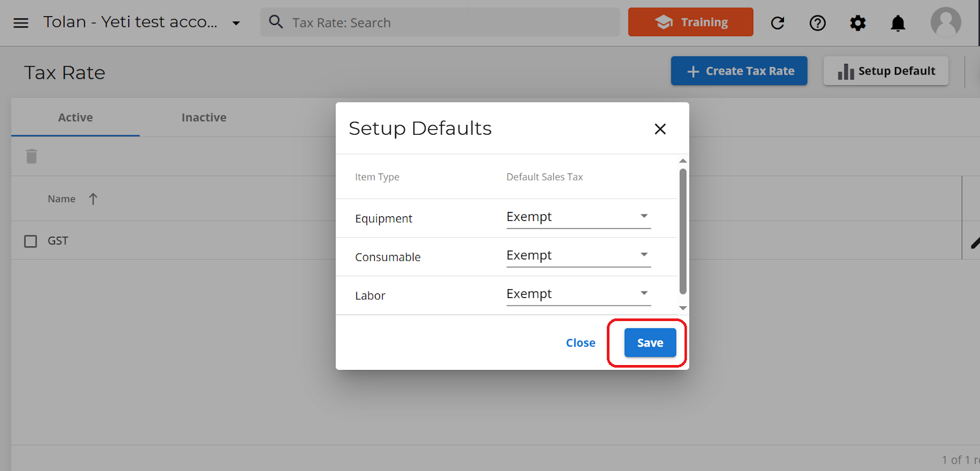Click the Setup Default button
The height and width of the screenshot is (471, 980).
886,71
